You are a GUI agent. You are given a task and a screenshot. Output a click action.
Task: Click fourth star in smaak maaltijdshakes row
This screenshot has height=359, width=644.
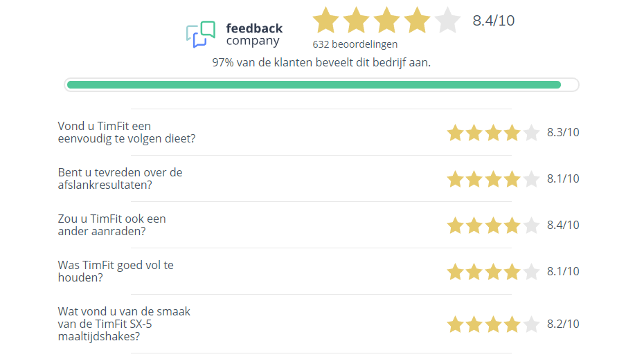512,324
